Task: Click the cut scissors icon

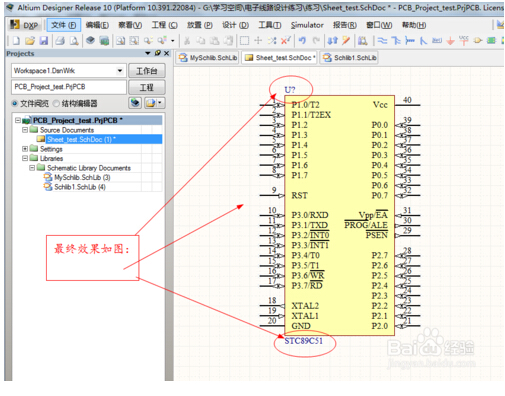Action: tap(187, 41)
